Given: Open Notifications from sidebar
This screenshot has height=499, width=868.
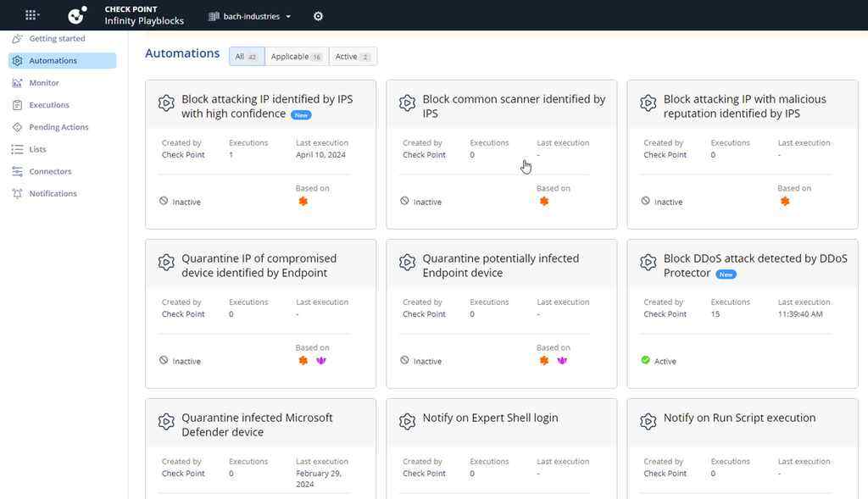Looking at the screenshot, I should 53,194.
